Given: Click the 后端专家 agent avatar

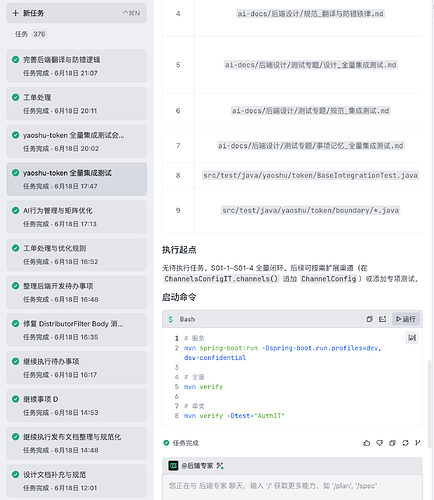Looking at the screenshot, I should [173, 466].
